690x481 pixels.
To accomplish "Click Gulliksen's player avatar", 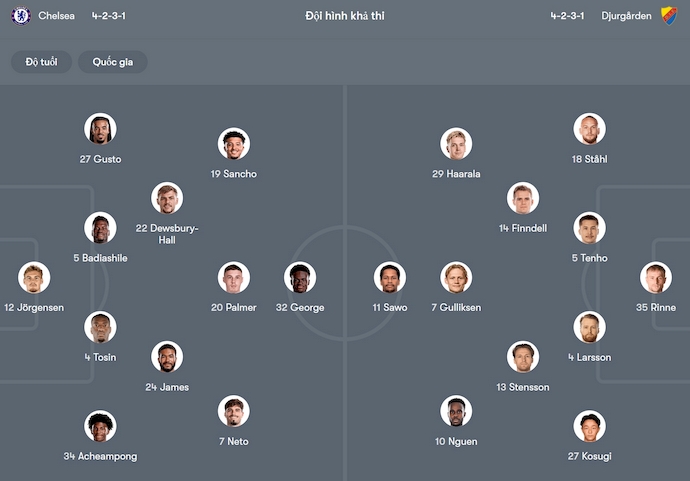I will pos(456,278).
